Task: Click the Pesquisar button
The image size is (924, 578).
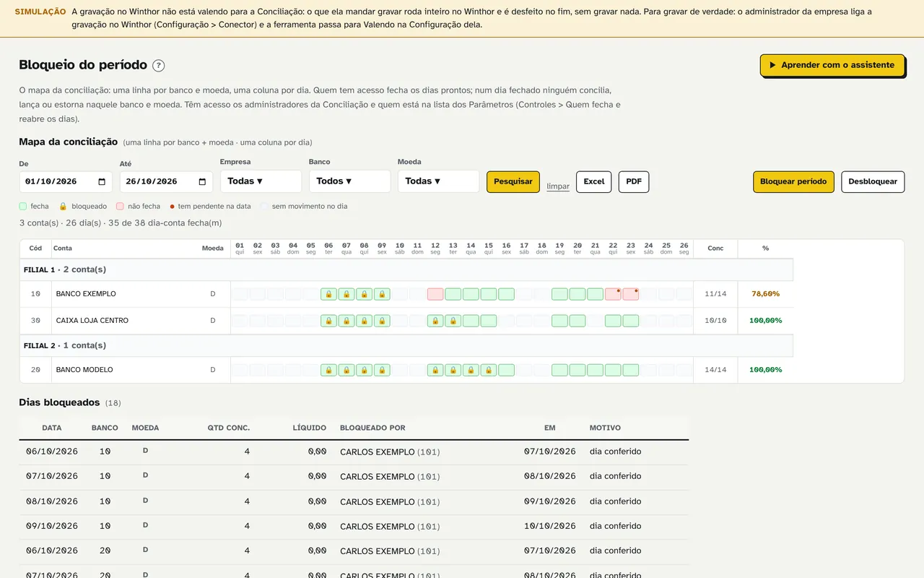Action: pyautogui.click(x=513, y=182)
